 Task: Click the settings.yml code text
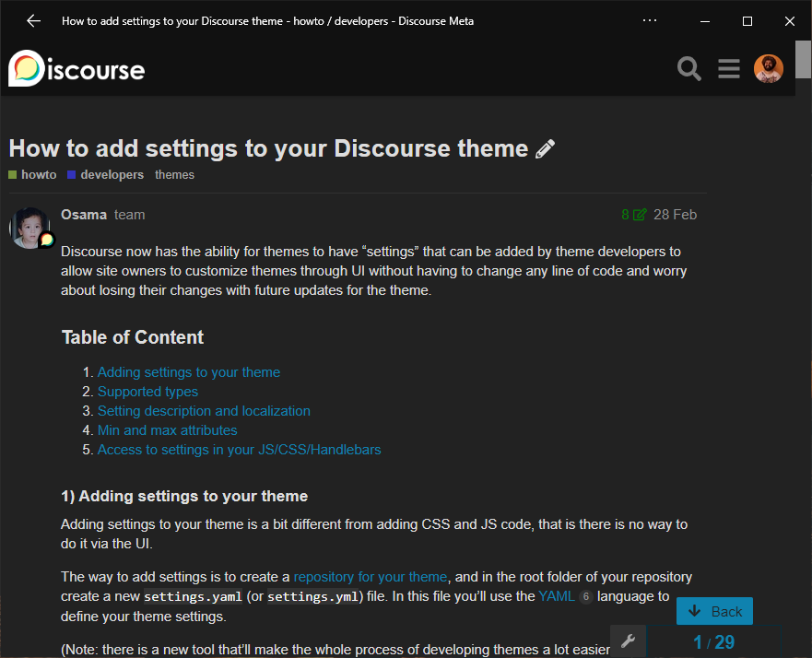(x=312, y=596)
